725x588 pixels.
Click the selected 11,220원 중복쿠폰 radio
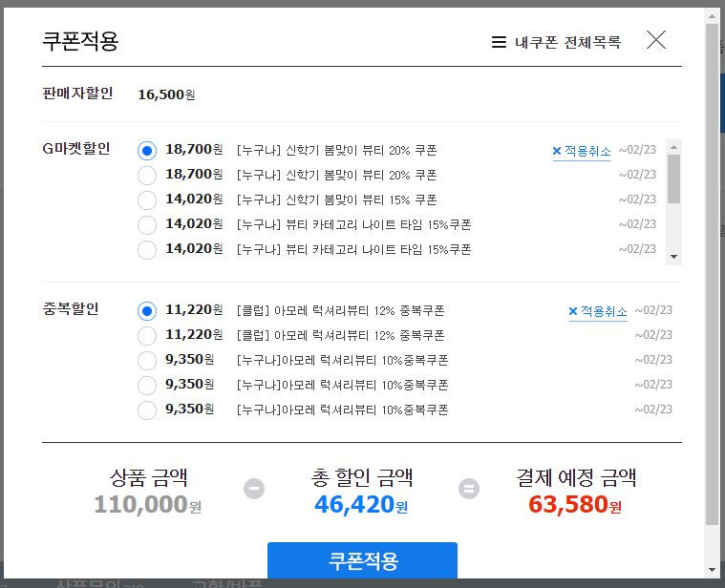147,311
